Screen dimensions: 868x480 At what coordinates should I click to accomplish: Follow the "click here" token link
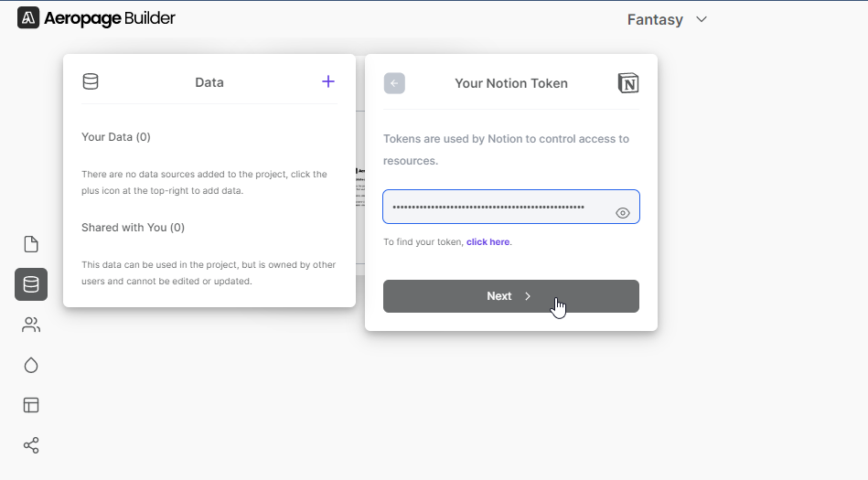(488, 242)
